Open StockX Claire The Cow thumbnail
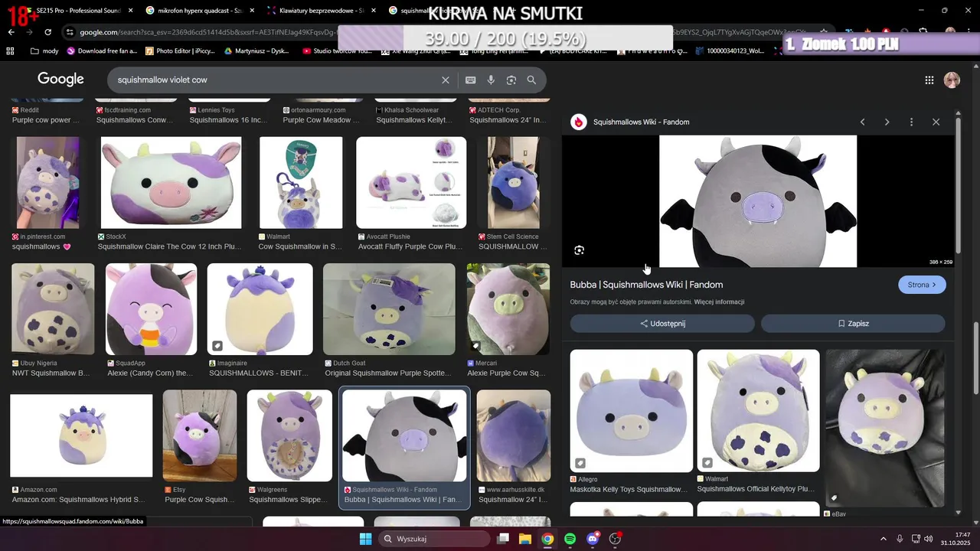980x551 pixels. 171,183
